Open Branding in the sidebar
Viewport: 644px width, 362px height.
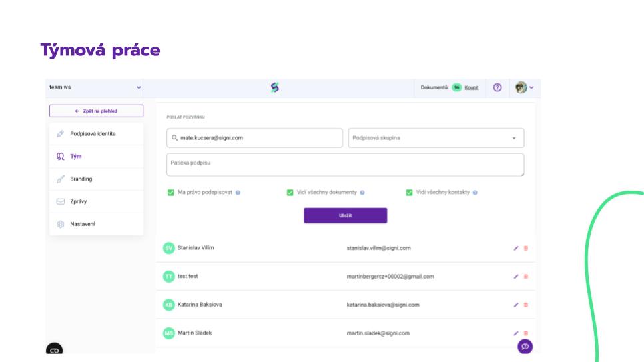[x=81, y=179]
